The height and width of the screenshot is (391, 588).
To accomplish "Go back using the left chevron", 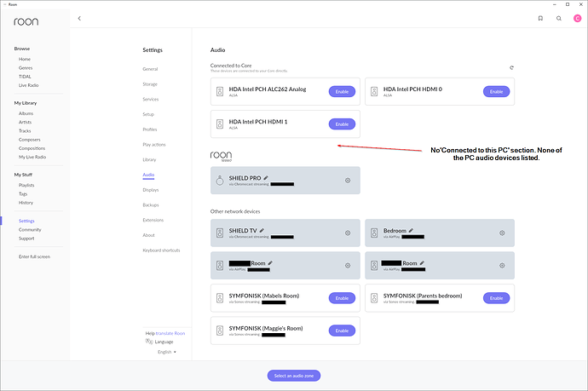I will (x=79, y=19).
